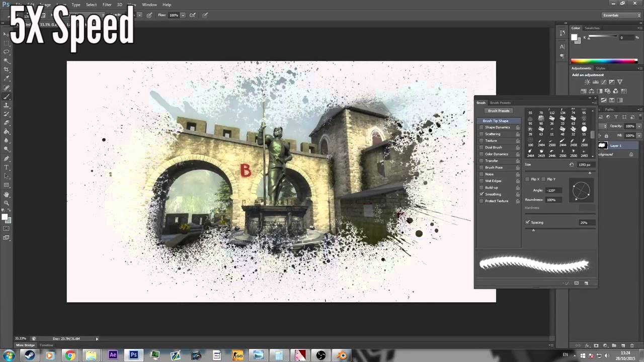
Task: Select the Rectangle shape tool
Action: click(7, 185)
